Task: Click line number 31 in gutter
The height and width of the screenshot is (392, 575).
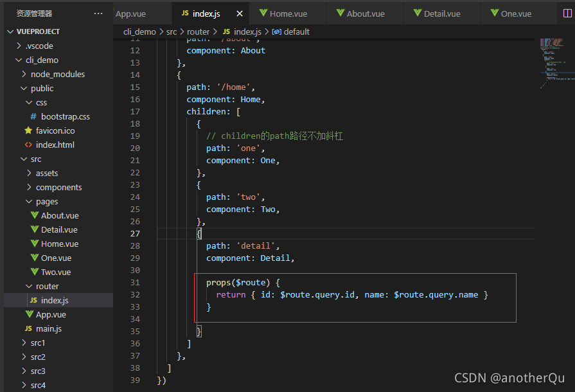Action: (135, 282)
